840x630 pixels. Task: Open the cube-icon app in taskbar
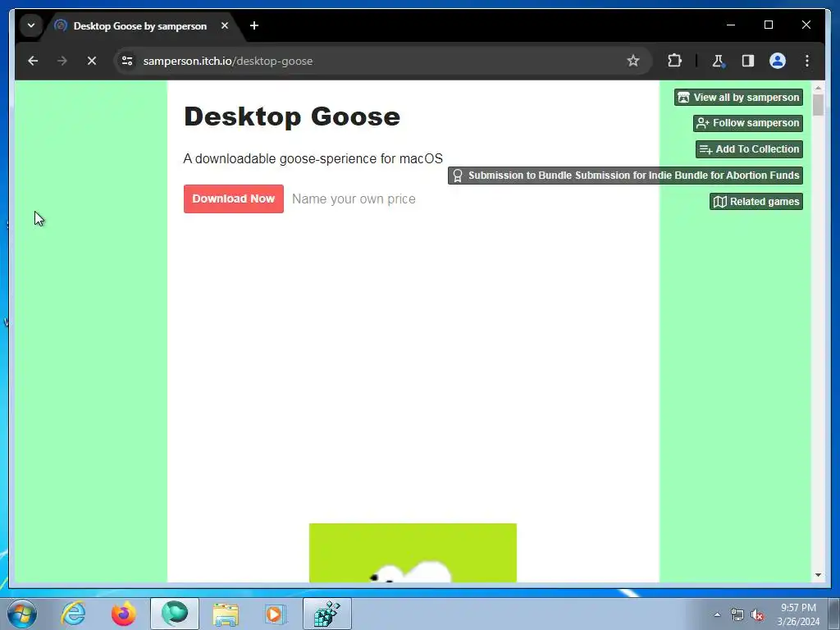click(327, 614)
